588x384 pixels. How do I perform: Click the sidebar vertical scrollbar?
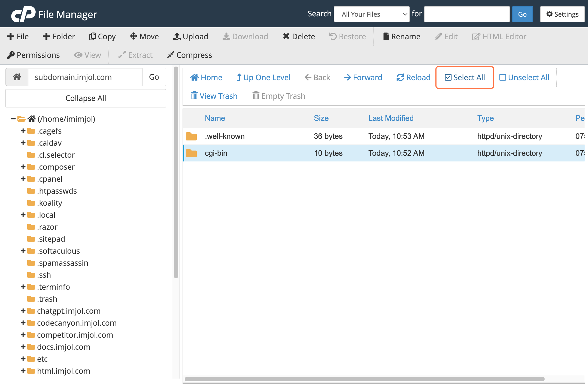176,172
